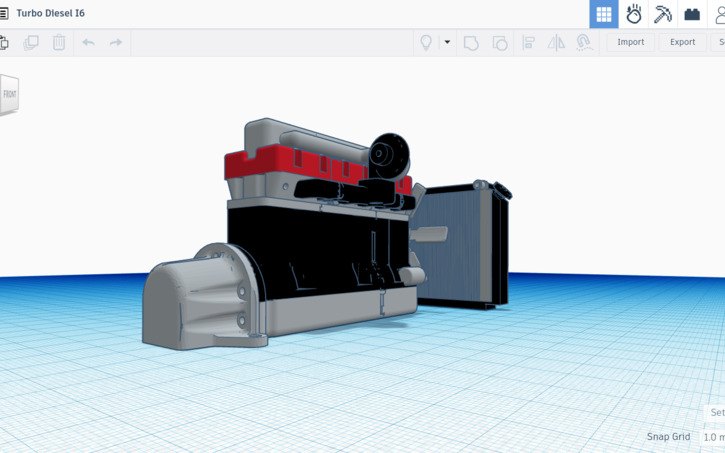Expand the dropdown arrow next to lightbulb
This screenshot has height=453, width=725.
pyautogui.click(x=447, y=42)
